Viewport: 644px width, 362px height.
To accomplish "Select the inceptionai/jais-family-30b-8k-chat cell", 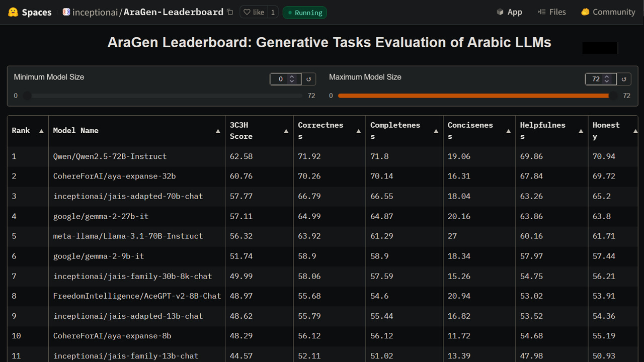I will tap(137, 276).
